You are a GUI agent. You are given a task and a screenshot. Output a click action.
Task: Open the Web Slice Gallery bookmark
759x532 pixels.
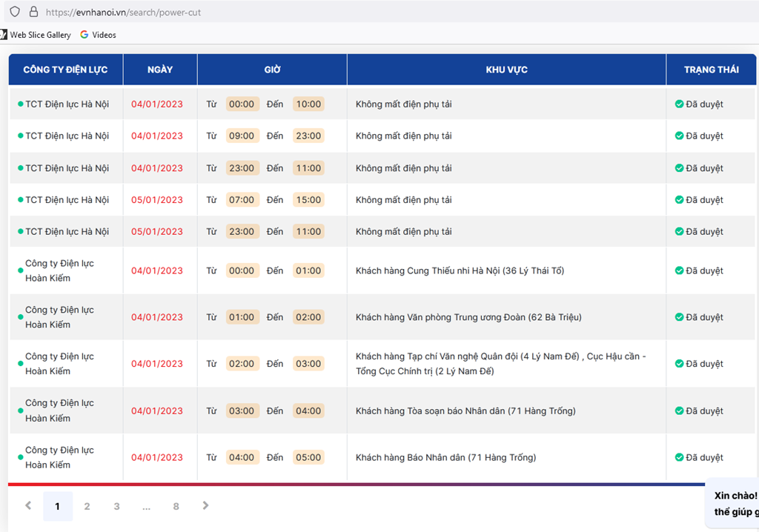[36, 35]
